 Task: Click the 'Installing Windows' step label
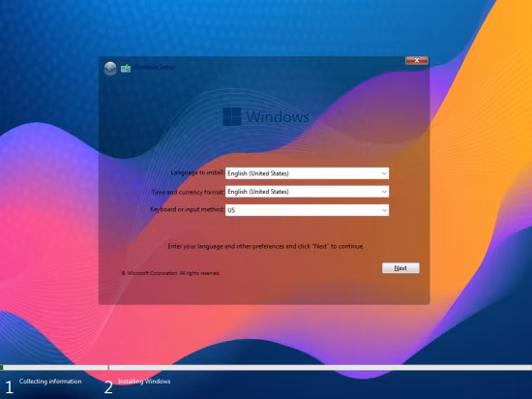144,382
